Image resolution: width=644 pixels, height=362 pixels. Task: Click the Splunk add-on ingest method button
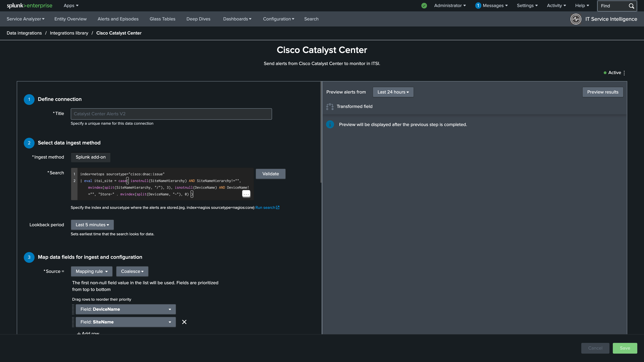tap(91, 157)
